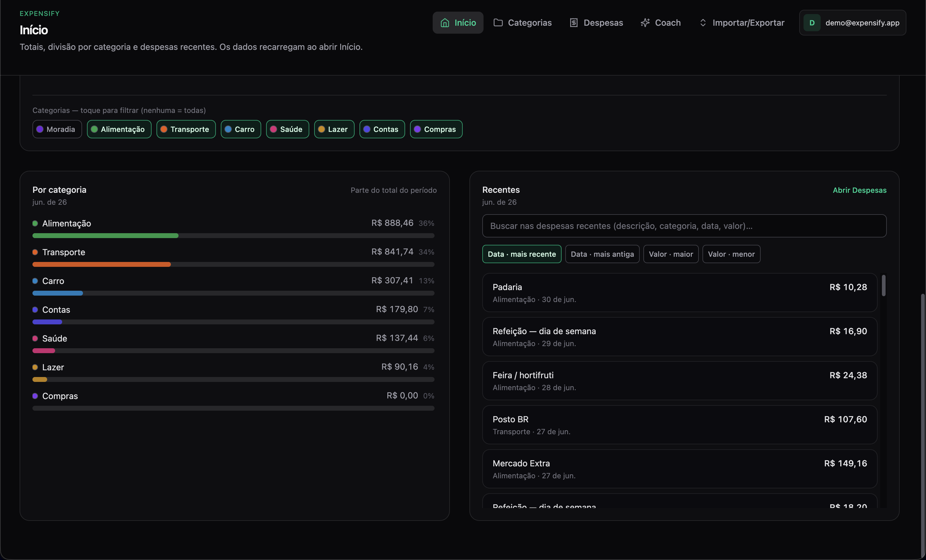Image resolution: width=926 pixels, height=560 pixels.
Task: Sort recents by Data · mais recente
Action: coord(521,254)
